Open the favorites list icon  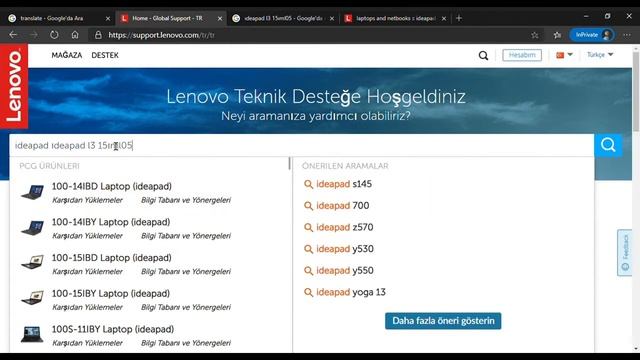click(x=557, y=35)
